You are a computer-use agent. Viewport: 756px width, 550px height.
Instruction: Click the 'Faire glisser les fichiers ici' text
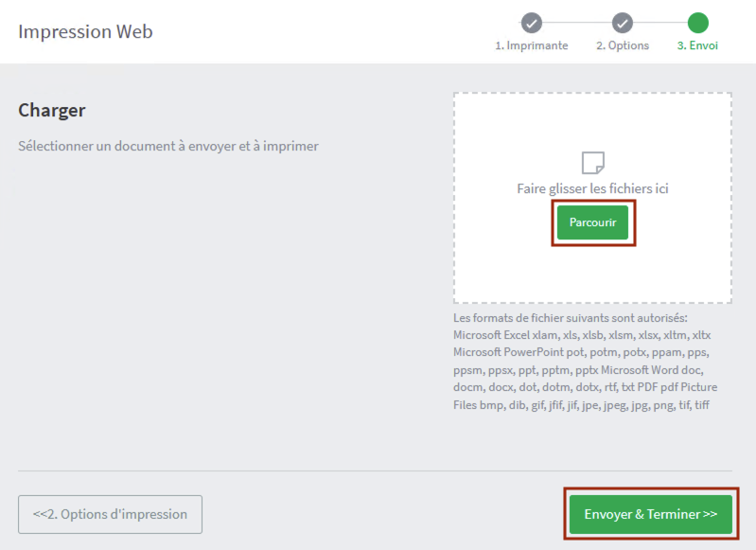tap(592, 188)
